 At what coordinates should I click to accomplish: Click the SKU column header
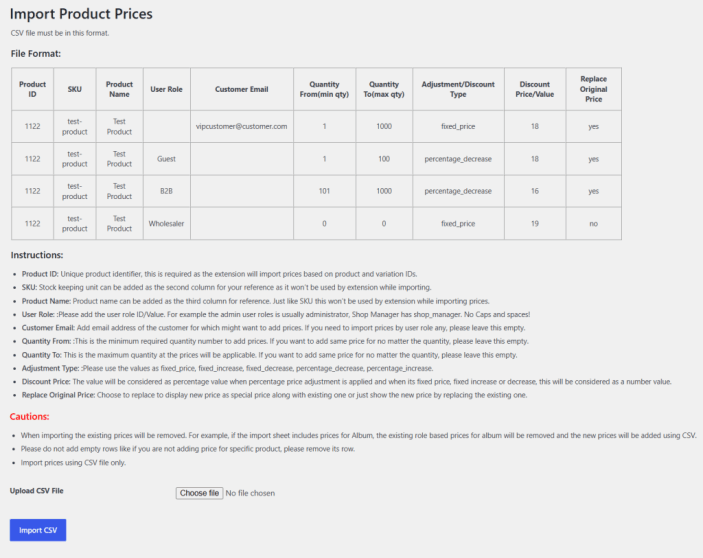pos(75,89)
